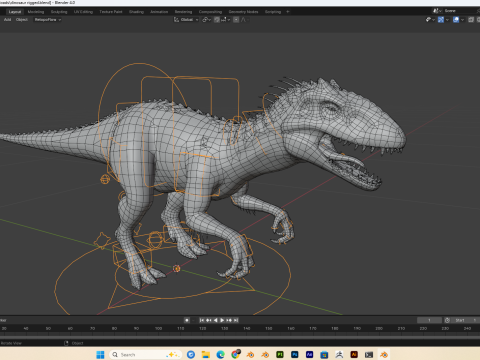This screenshot has height=360, width=480.
Task: Edit the current frame number field
Action: (429, 320)
